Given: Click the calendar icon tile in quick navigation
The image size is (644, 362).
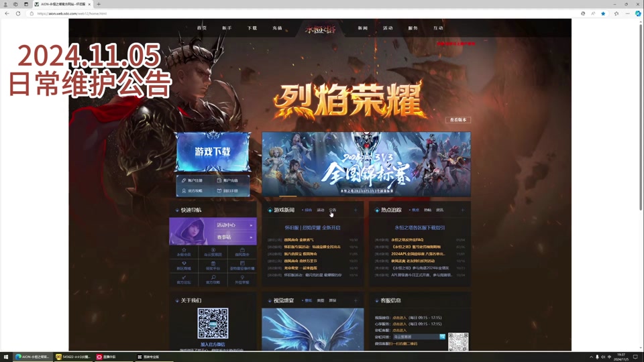Looking at the screenshot, I should coord(242,265).
